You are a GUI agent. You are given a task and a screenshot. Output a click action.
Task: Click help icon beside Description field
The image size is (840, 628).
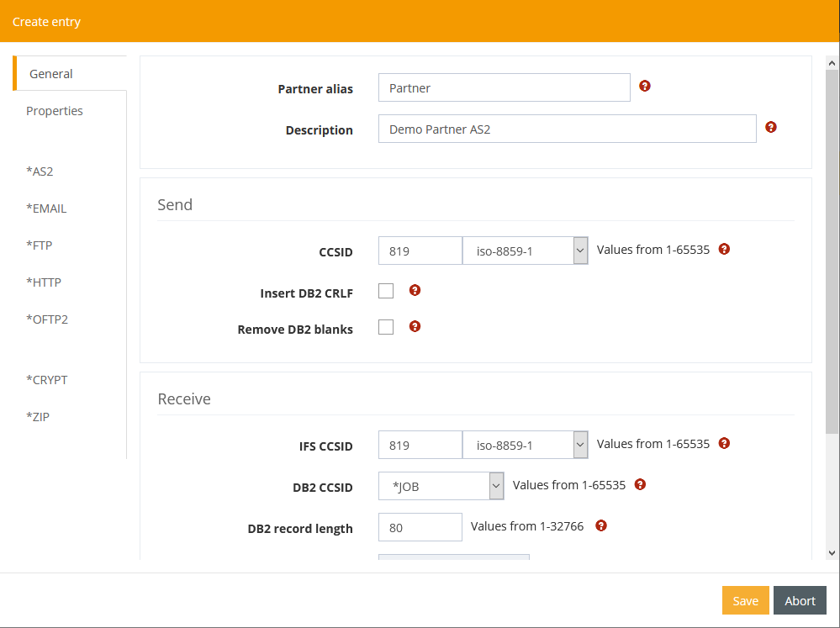(x=771, y=127)
